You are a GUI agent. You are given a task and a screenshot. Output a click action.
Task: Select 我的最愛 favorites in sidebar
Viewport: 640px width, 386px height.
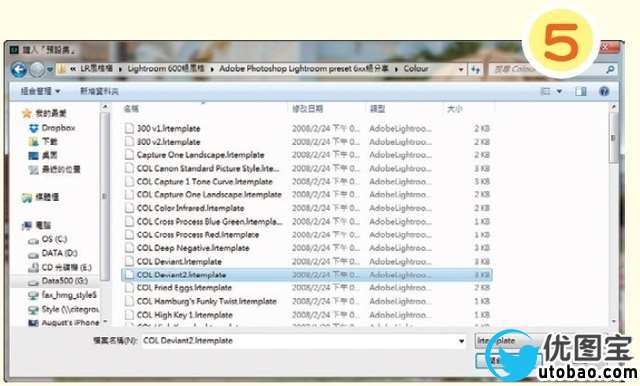tap(44, 113)
